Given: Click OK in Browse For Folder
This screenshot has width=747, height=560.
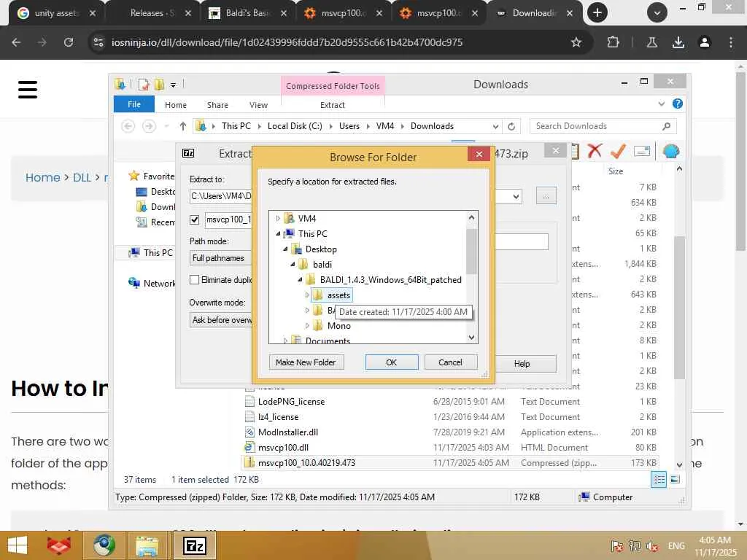Looking at the screenshot, I should point(392,362).
